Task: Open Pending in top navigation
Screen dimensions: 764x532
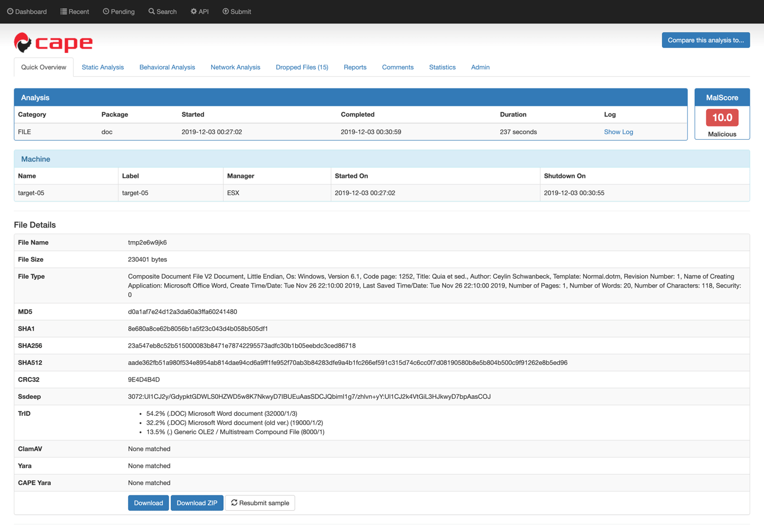Action: tap(118, 11)
